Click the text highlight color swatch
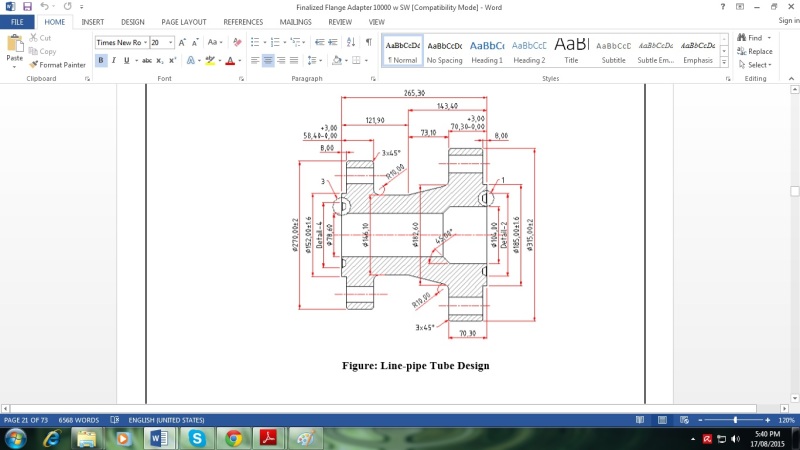Screen dimensions: 800x450 tap(210, 60)
